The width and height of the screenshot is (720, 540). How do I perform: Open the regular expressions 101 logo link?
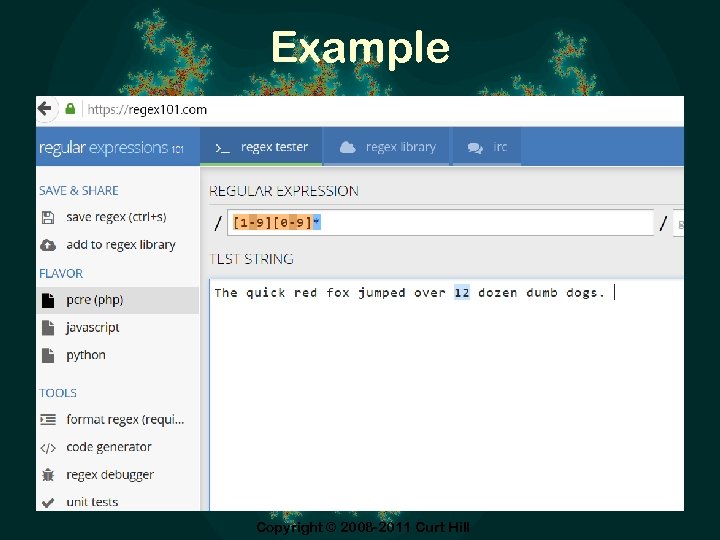coord(111,148)
